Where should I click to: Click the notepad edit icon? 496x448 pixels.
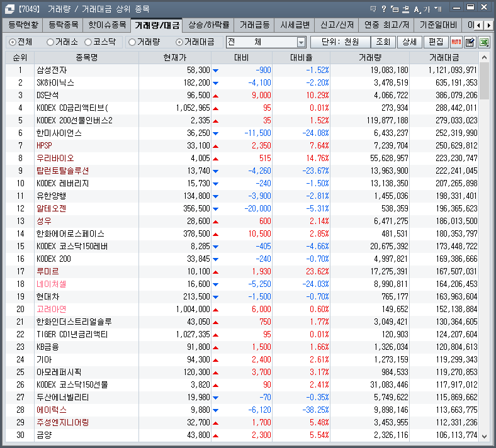(470, 42)
